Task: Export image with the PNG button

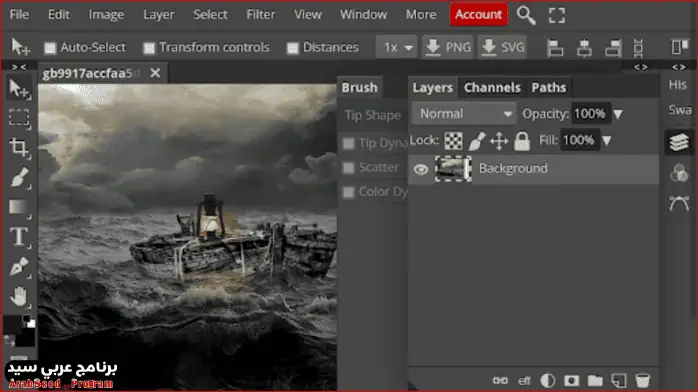Action: 448,47
